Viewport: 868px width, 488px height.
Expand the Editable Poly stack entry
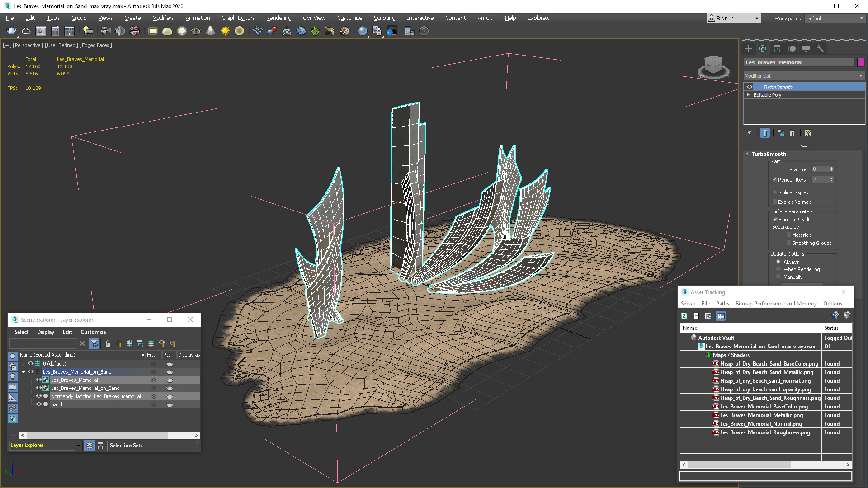pyautogui.click(x=749, y=95)
